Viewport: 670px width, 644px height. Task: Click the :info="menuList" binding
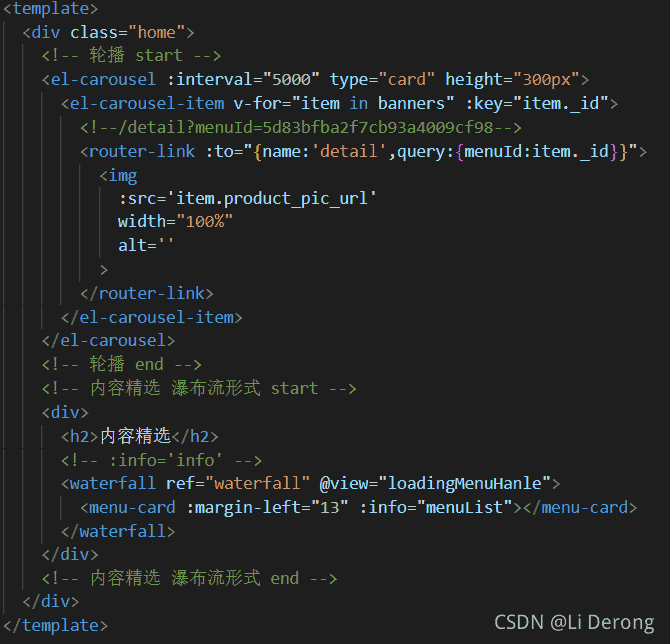click(436, 507)
